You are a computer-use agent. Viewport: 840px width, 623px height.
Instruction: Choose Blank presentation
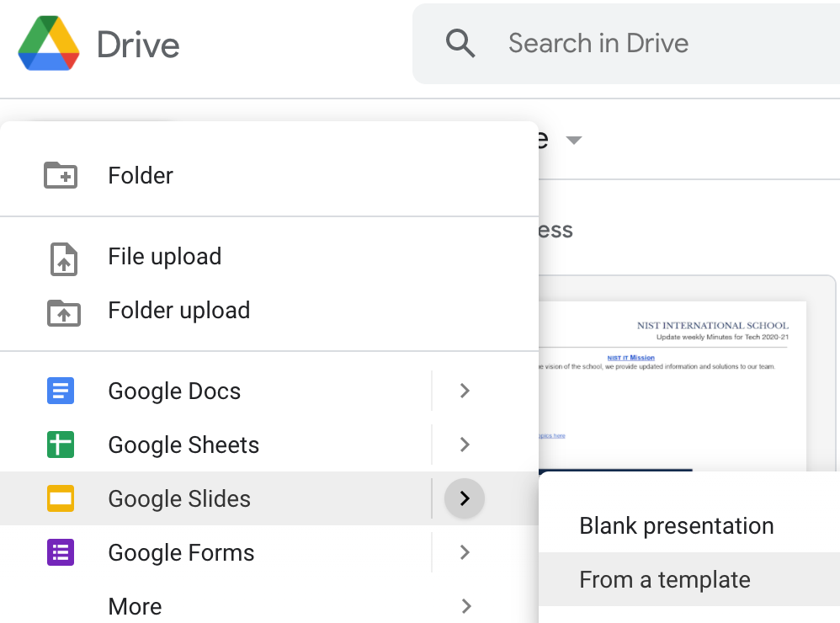676,526
